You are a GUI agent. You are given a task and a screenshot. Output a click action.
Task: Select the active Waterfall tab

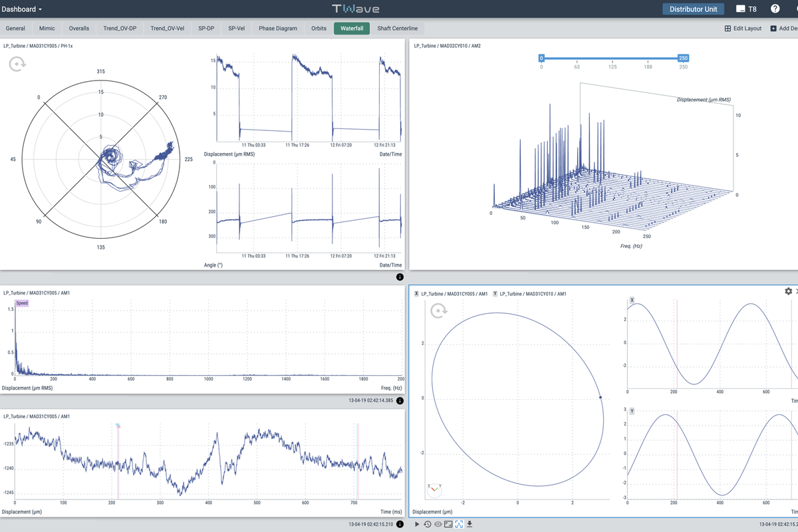point(352,29)
